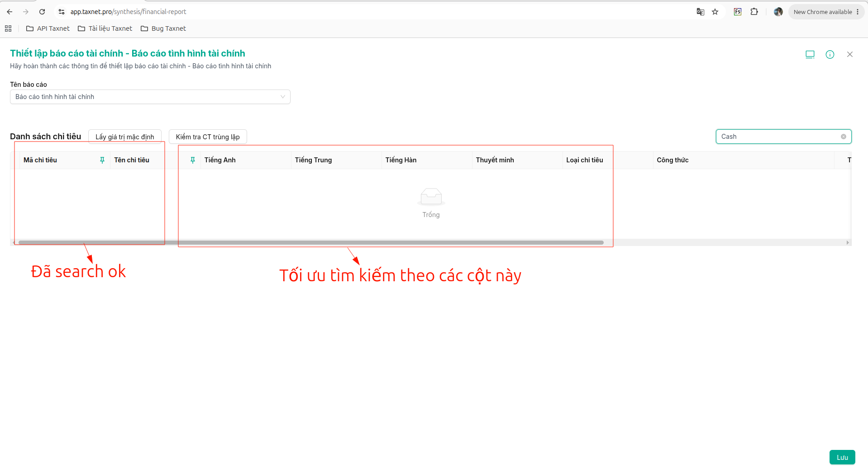868x468 pixels.
Task: Click the horizontal table scrollbar
Action: [x=311, y=243]
